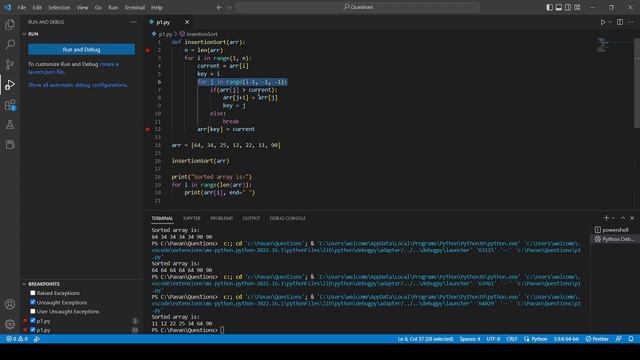Close the terminal panel
Screen dimensions: 640x360
(x=632, y=218)
